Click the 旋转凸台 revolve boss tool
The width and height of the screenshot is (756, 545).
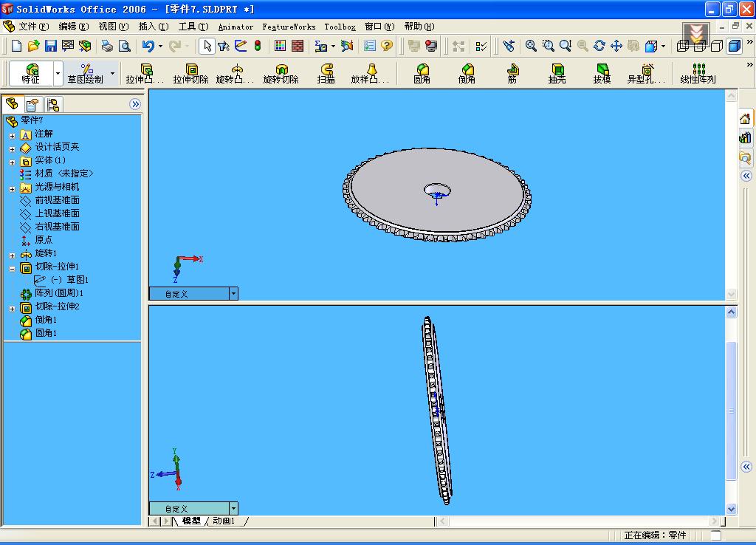[x=236, y=73]
